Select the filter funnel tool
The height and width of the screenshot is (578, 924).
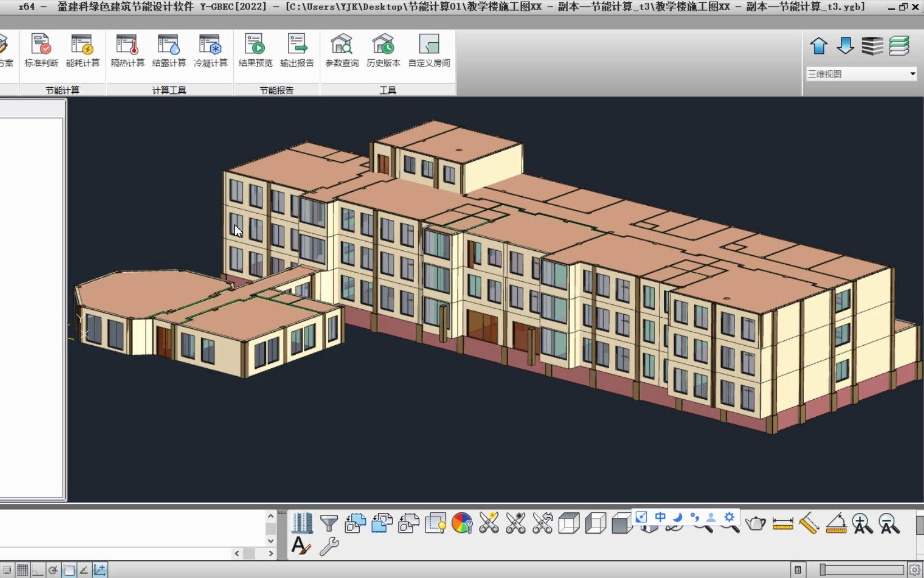(329, 523)
